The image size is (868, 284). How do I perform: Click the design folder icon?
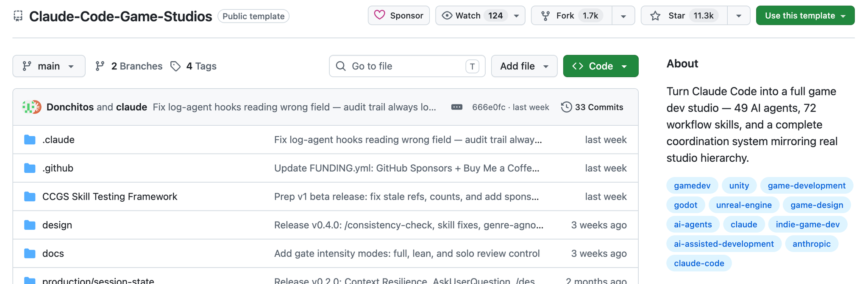pyautogui.click(x=30, y=225)
